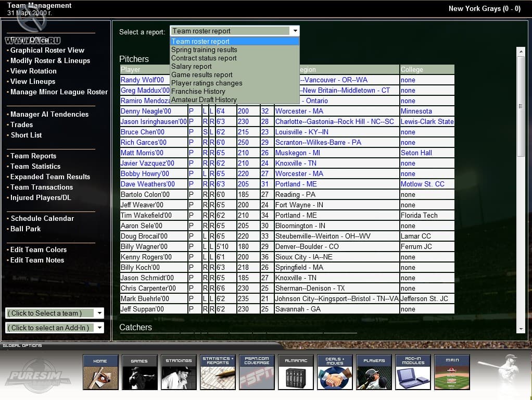Select Bartolo Colon'00 row name

click(x=145, y=195)
